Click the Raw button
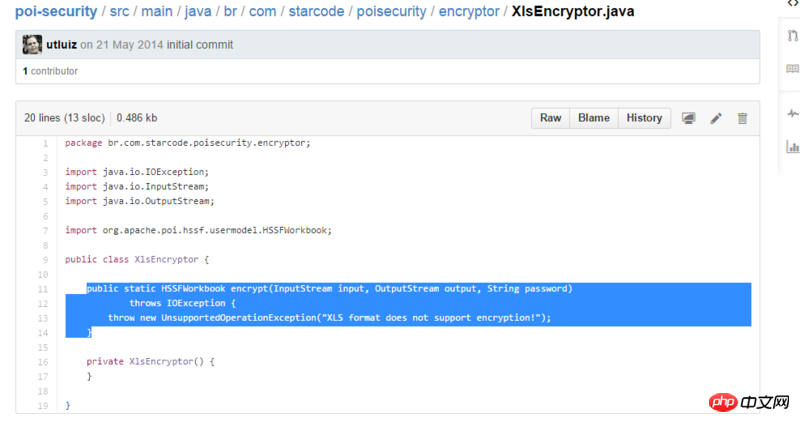The image size is (800, 422). click(x=550, y=118)
